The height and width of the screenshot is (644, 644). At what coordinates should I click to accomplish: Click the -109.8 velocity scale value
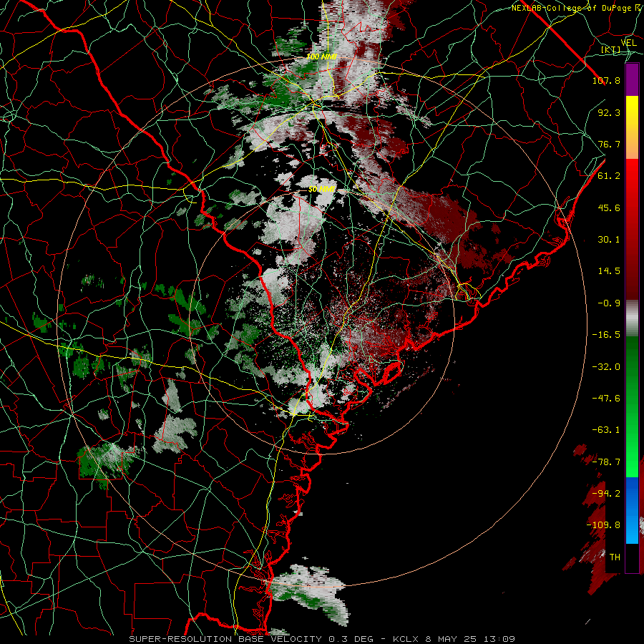(603, 525)
